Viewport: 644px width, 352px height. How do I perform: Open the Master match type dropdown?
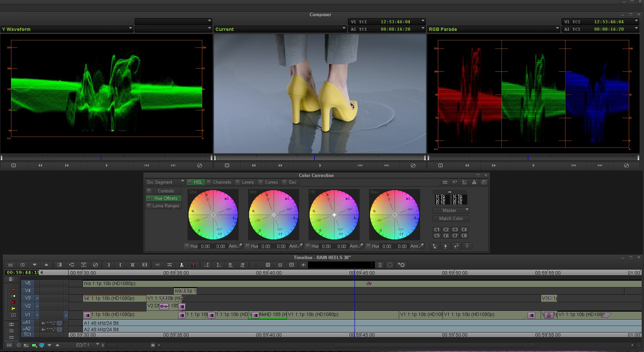(x=451, y=210)
